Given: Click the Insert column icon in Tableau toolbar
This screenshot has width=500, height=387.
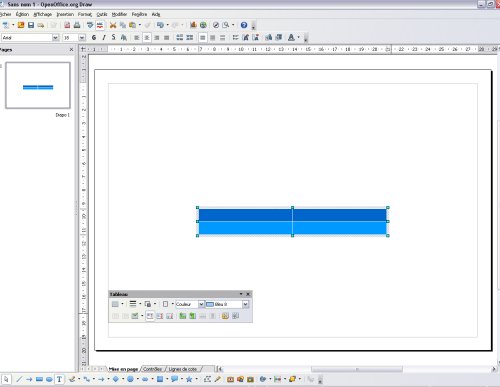Looking at the screenshot, I should pos(192,316).
